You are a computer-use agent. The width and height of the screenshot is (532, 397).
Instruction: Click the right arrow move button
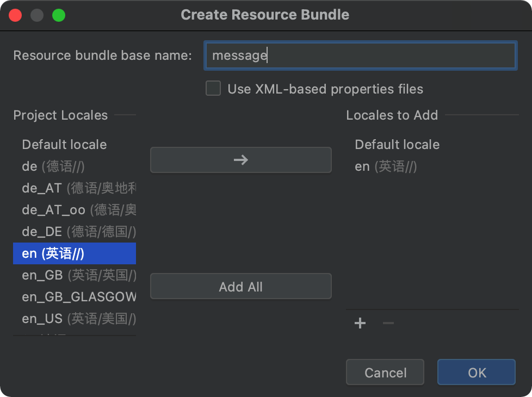(241, 160)
